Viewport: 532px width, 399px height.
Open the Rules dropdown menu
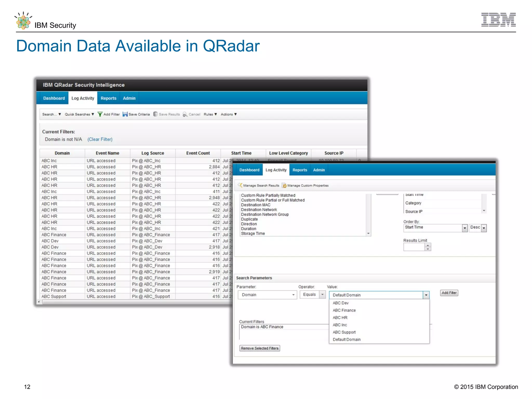(x=210, y=114)
